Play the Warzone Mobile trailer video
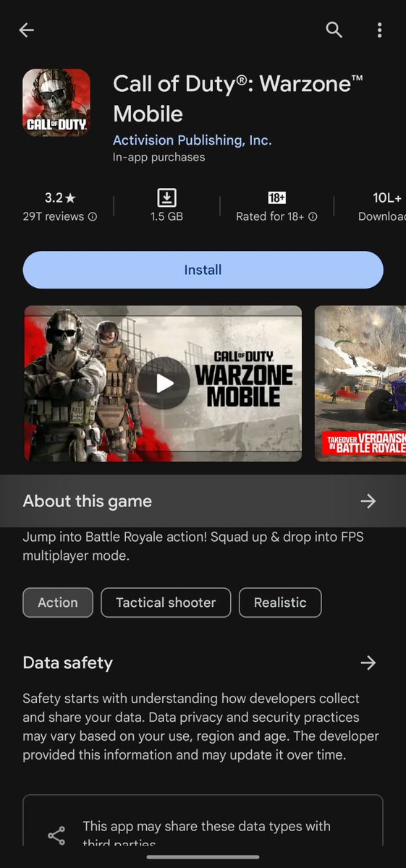Screen dimensions: 406x868 [x=164, y=383]
